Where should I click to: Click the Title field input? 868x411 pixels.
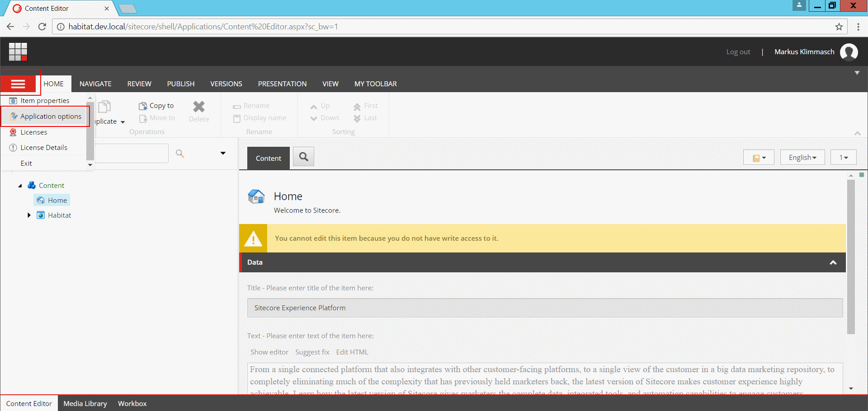545,308
